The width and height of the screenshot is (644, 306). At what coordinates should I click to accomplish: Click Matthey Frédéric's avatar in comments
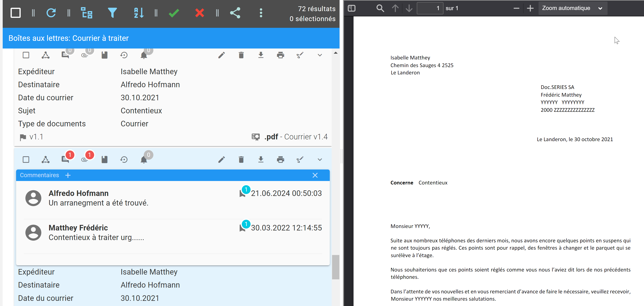click(x=33, y=233)
